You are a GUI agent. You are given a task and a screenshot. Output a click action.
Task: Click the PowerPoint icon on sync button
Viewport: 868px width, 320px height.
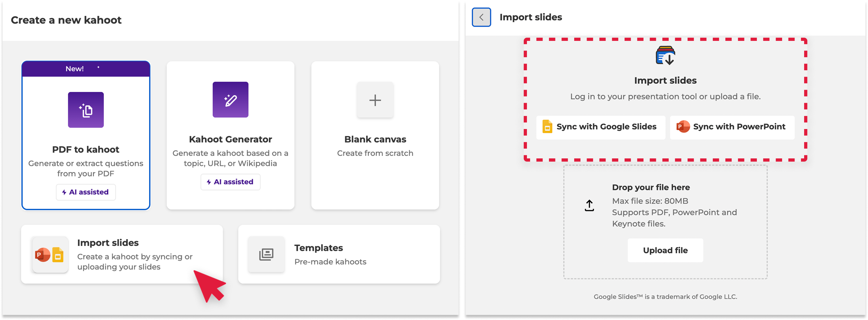[x=683, y=127]
